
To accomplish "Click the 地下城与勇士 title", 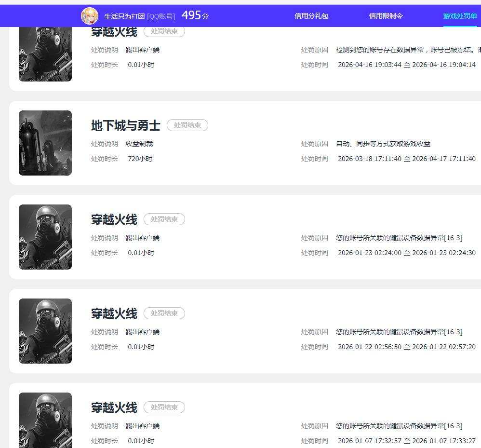I will click(125, 125).
